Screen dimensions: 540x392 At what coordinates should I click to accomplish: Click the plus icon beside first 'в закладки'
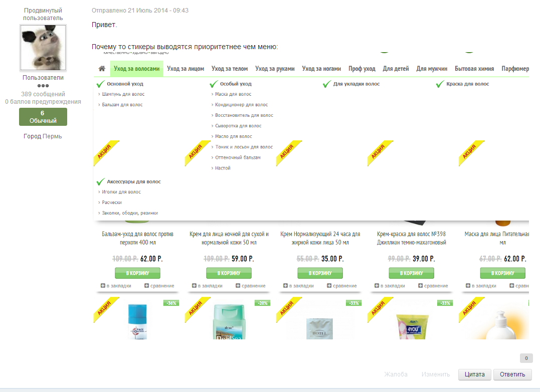(103, 286)
